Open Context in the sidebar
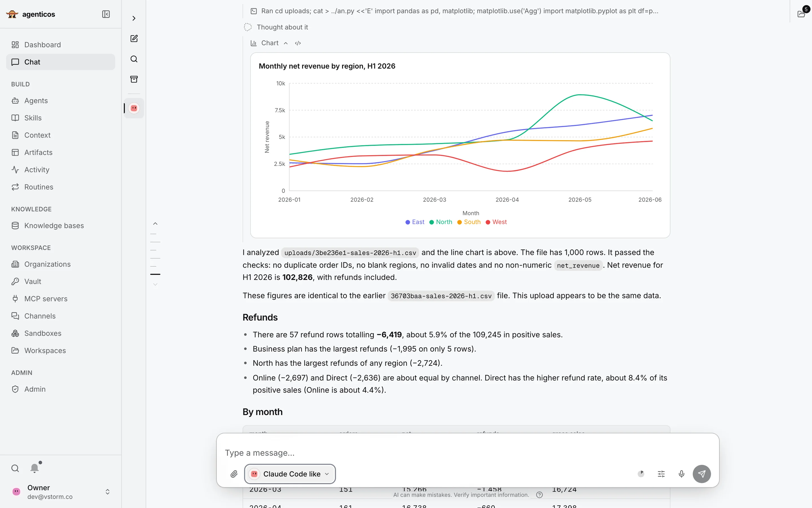 coord(61,135)
